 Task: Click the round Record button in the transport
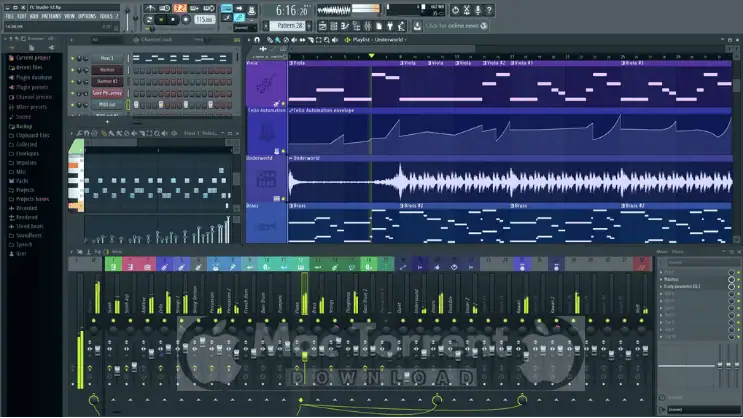186,19
